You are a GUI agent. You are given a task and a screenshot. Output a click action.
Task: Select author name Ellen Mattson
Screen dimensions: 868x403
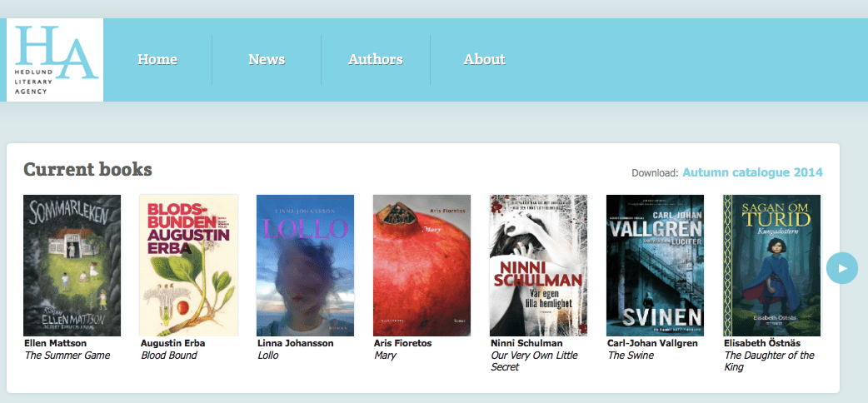pyautogui.click(x=55, y=343)
